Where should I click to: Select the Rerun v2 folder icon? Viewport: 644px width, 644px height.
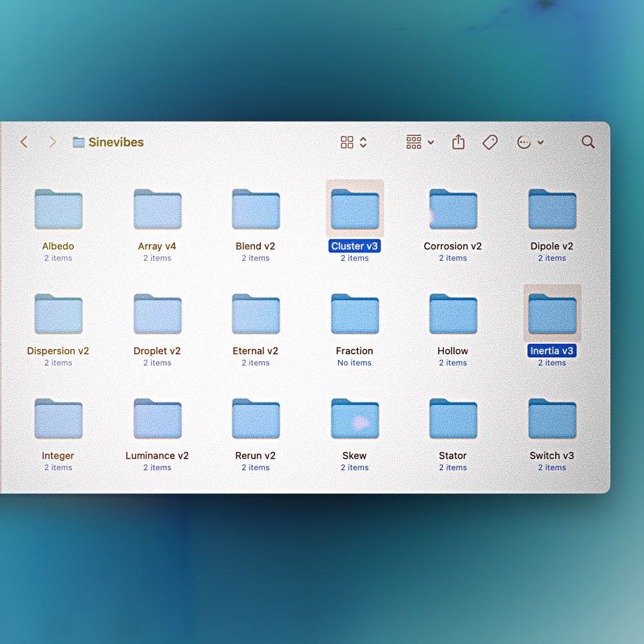[256, 419]
